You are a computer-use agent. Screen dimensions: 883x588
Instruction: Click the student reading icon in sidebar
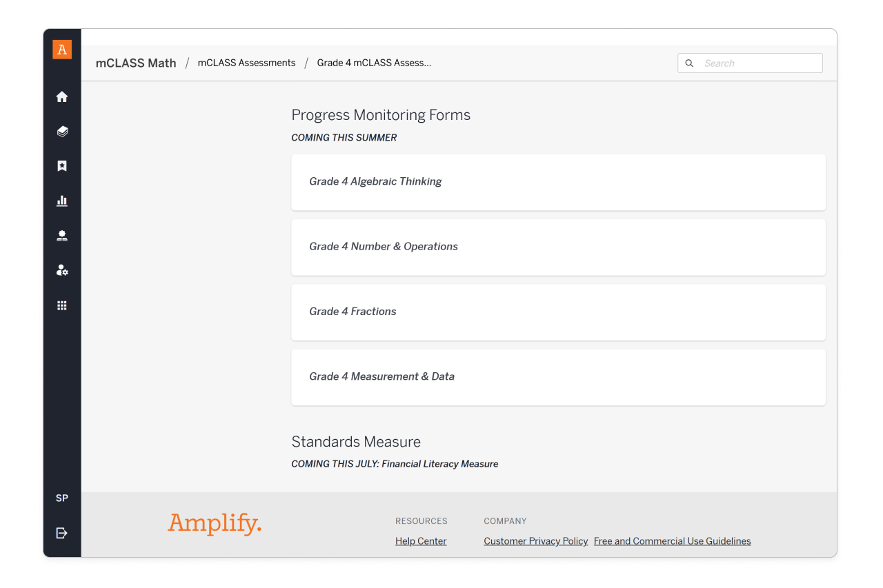(62, 236)
